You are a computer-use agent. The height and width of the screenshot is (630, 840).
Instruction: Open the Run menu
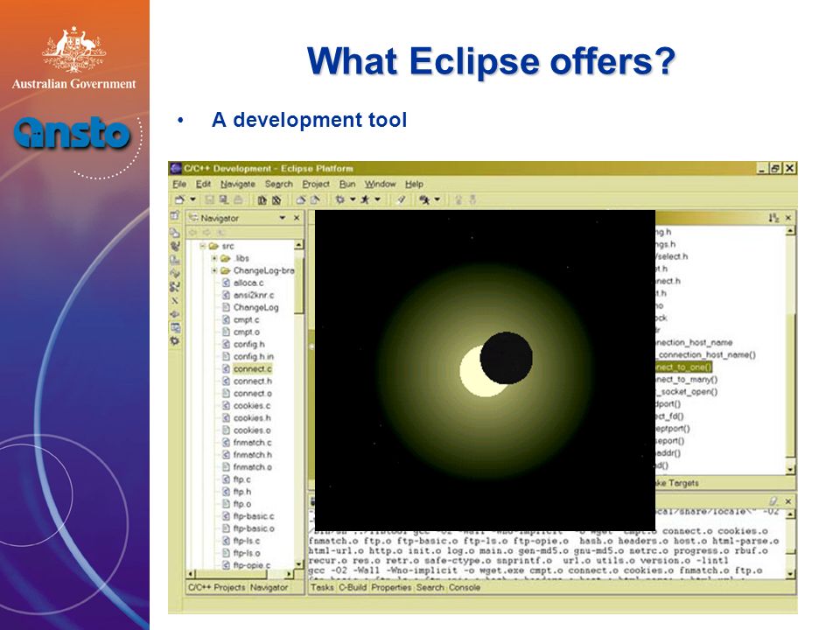pyautogui.click(x=347, y=184)
